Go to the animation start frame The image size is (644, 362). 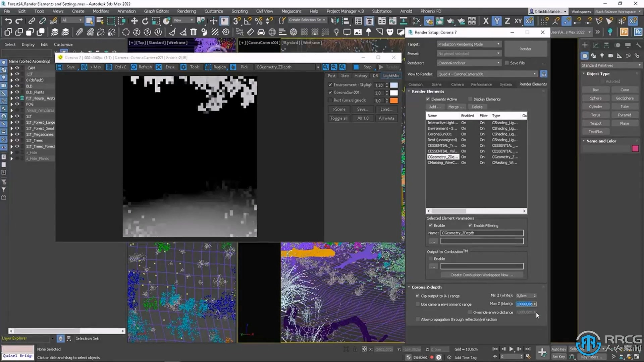coord(495,349)
